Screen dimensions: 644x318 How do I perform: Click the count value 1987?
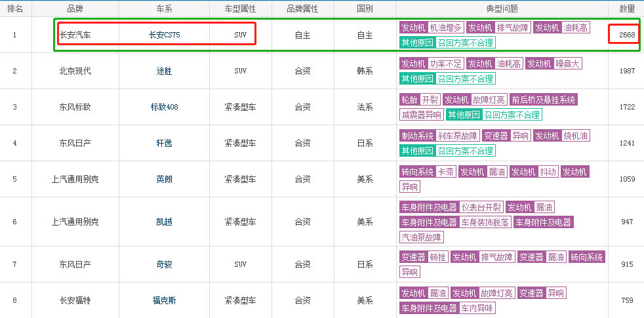pyautogui.click(x=627, y=71)
